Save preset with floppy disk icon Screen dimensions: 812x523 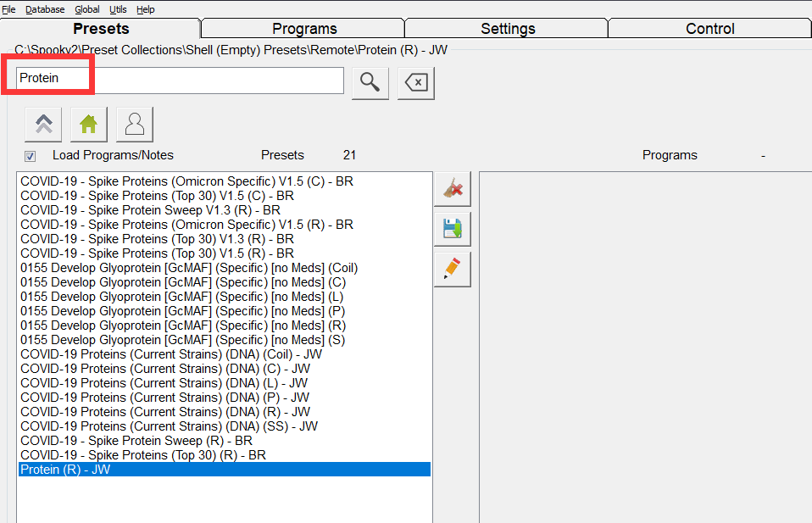(452, 228)
